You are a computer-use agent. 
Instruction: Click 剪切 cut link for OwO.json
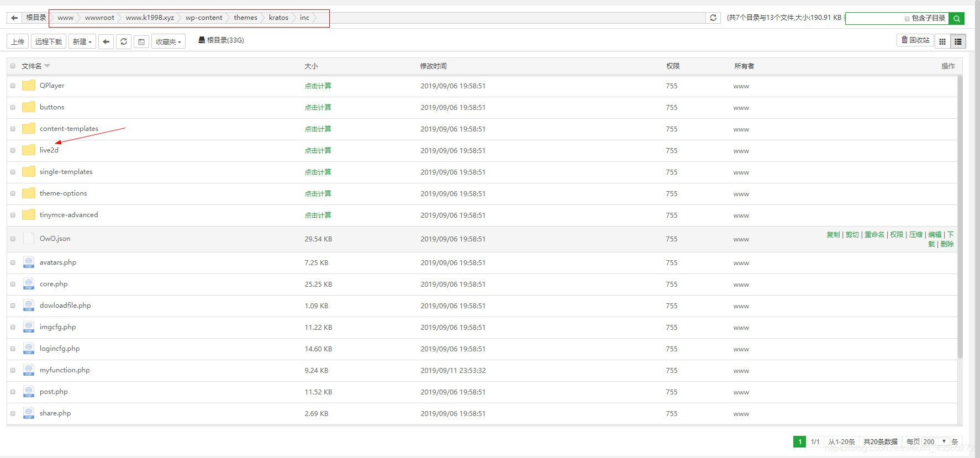point(852,235)
